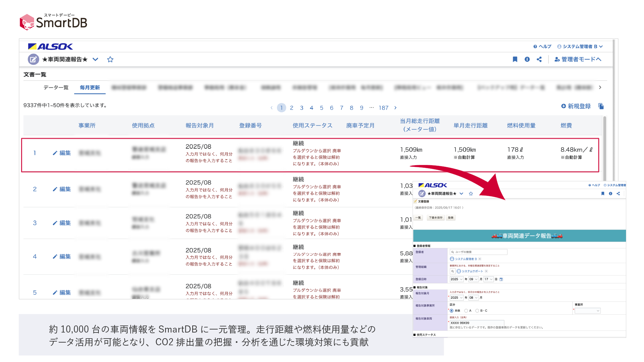Click the pencil 編集 icon for row 1
Viewport: 644px width, 362px height.
click(55, 153)
